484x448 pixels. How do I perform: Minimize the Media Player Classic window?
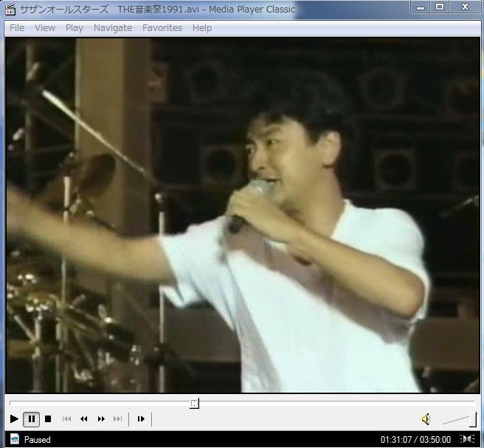click(x=420, y=7)
